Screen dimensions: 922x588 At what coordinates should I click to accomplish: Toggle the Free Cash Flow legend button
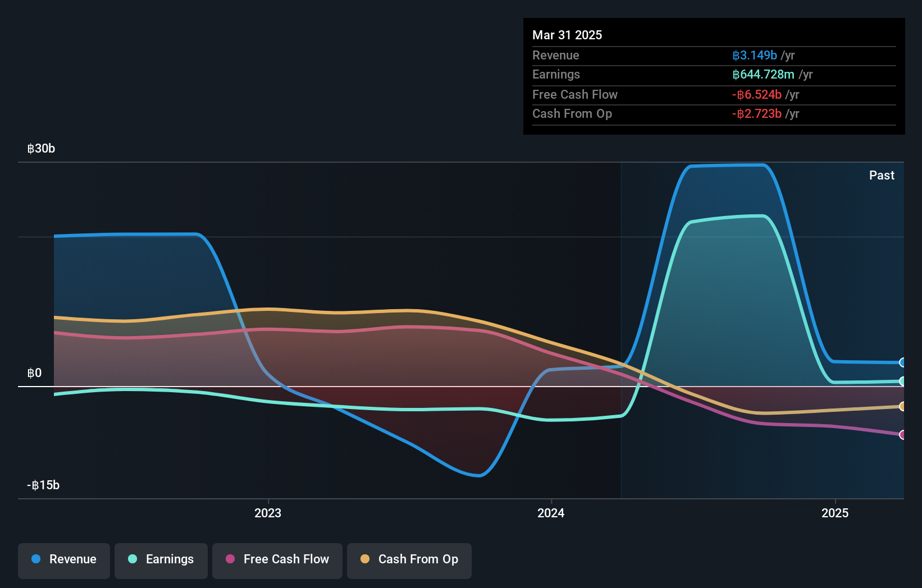(x=277, y=561)
